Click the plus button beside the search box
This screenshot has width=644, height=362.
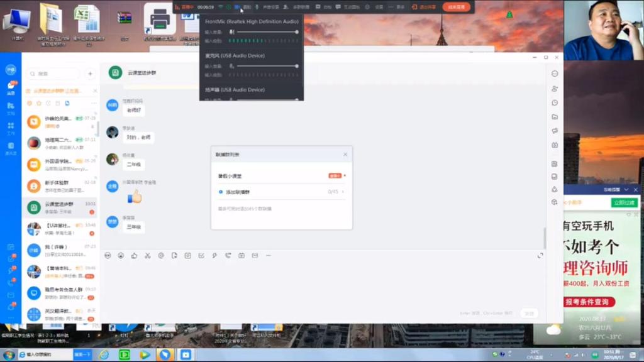pyautogui.click(x=90, y=74)
